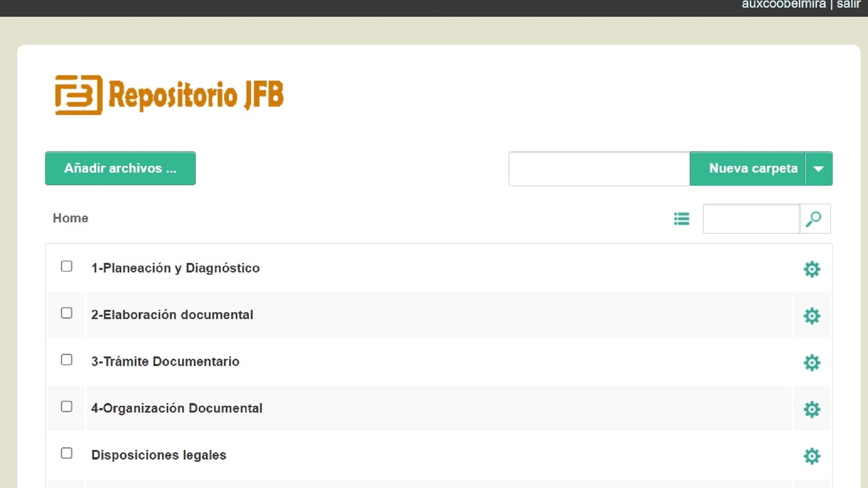The width and height of the screenshot is (868, 488).
Task: Check the 4-Organización Documental checkbox
Action: pos(66,407)
